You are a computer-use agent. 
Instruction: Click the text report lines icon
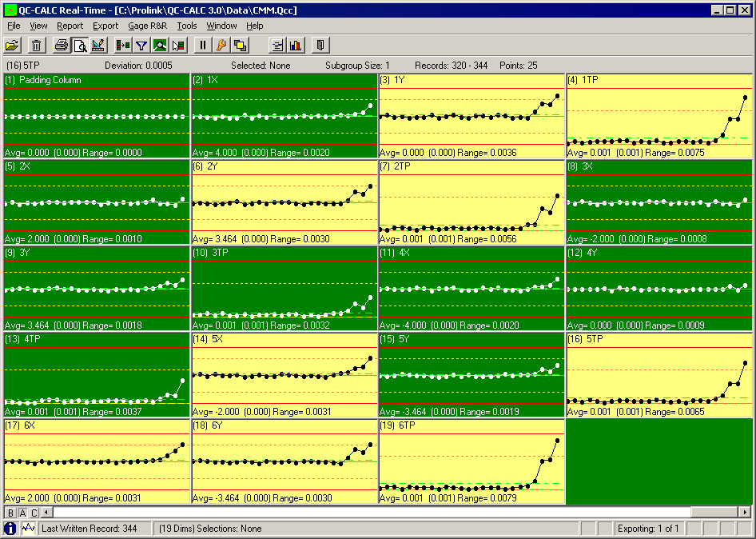click(x=277, y=46)
